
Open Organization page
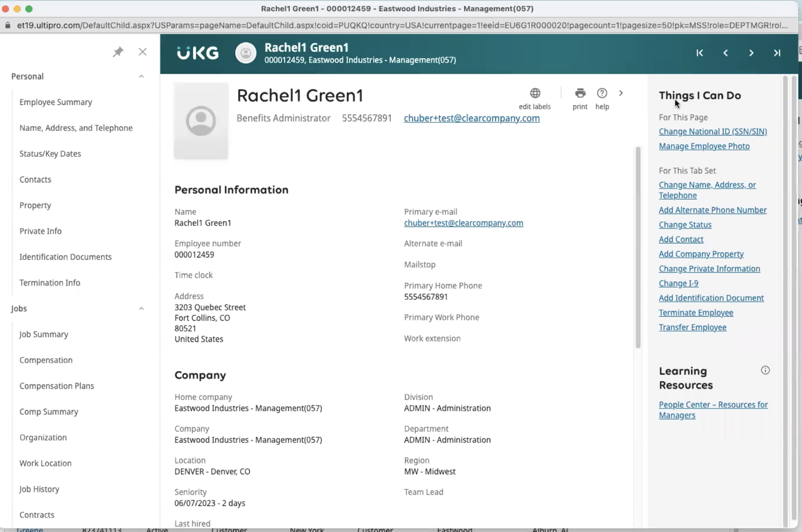pyautogui.click(x=43, y=438)
